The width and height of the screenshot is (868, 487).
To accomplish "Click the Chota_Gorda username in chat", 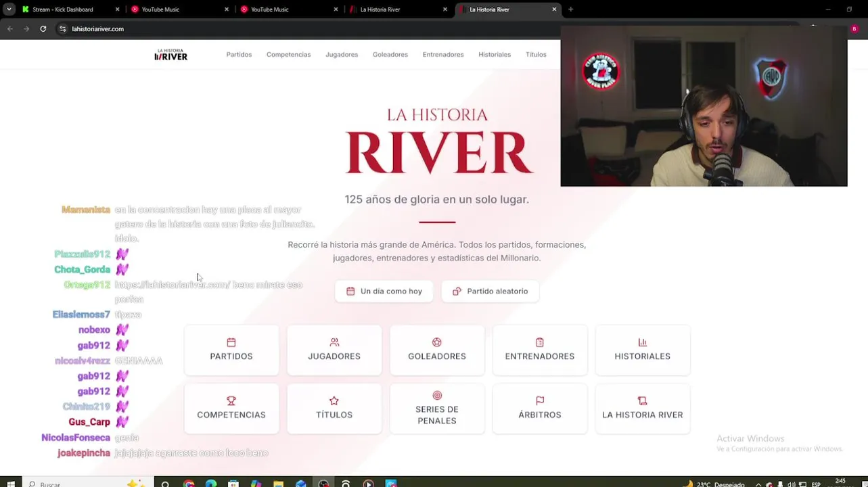I will (x=82, y=269).
